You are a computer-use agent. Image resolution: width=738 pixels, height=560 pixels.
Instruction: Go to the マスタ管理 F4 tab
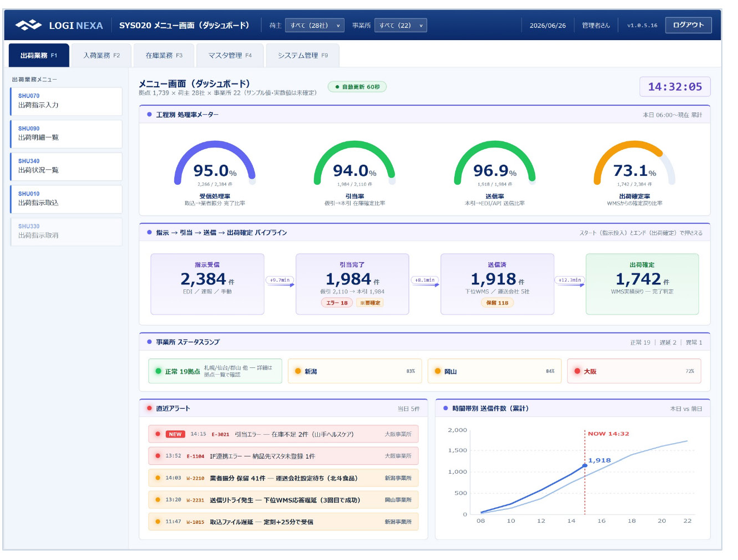pyautogui.click(x=230, y=56)
